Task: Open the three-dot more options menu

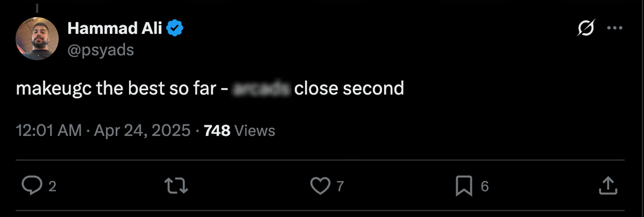Action: click(x=615, y=28)
